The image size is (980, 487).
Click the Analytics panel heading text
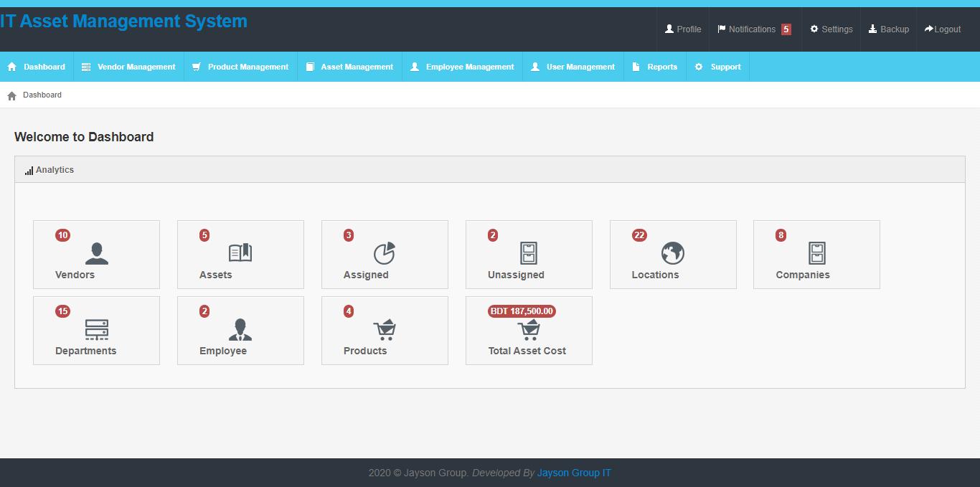point(55,170)
